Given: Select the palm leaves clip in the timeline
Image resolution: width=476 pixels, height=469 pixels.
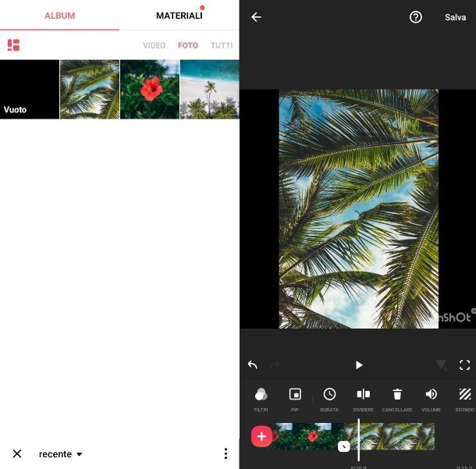Looking at the screenshot, I should tap(390, 436).
